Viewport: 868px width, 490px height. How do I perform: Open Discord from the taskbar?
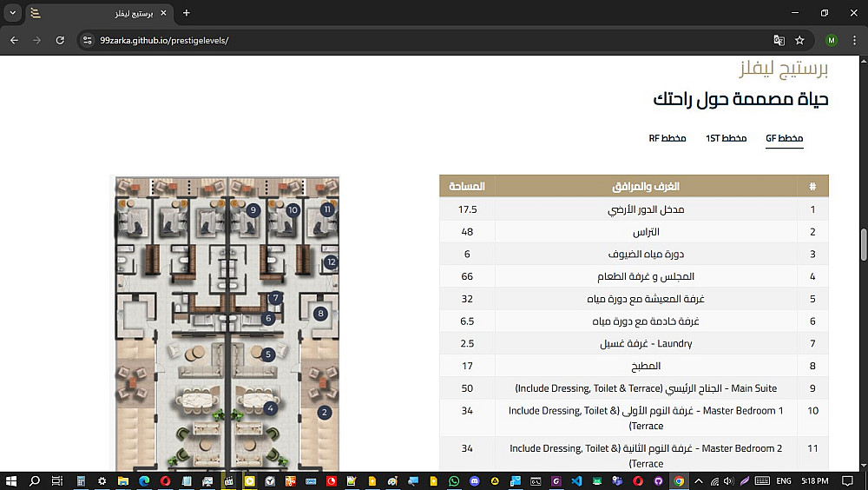click(x=475, y=480)
